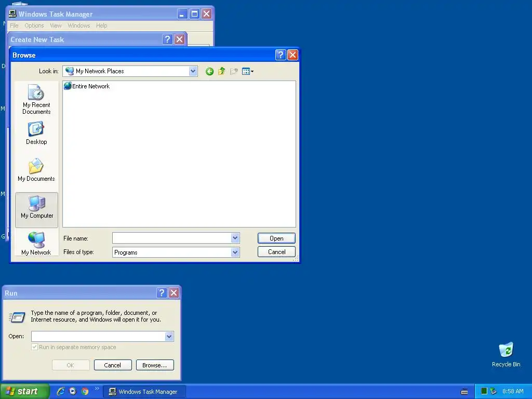
Task: Select the Recycle Bin desktop icon
Action: (506, 355)
